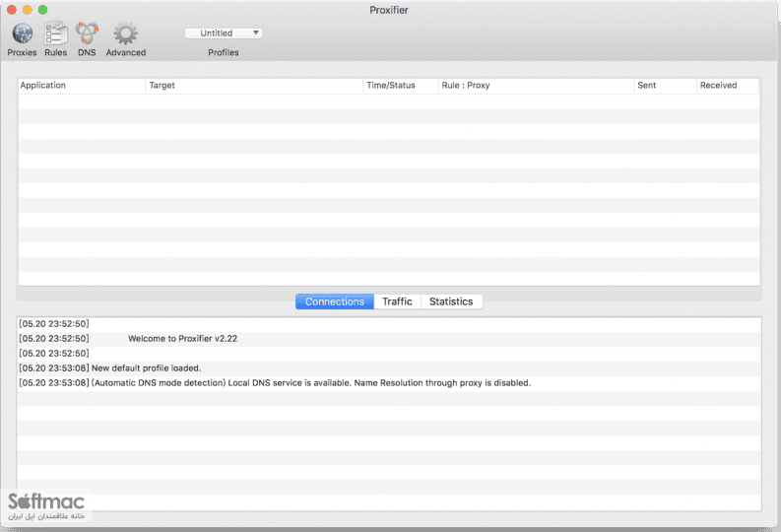
Task: Select the 'Automatic DNS mode detection' log entry
Action: [389, 383]
